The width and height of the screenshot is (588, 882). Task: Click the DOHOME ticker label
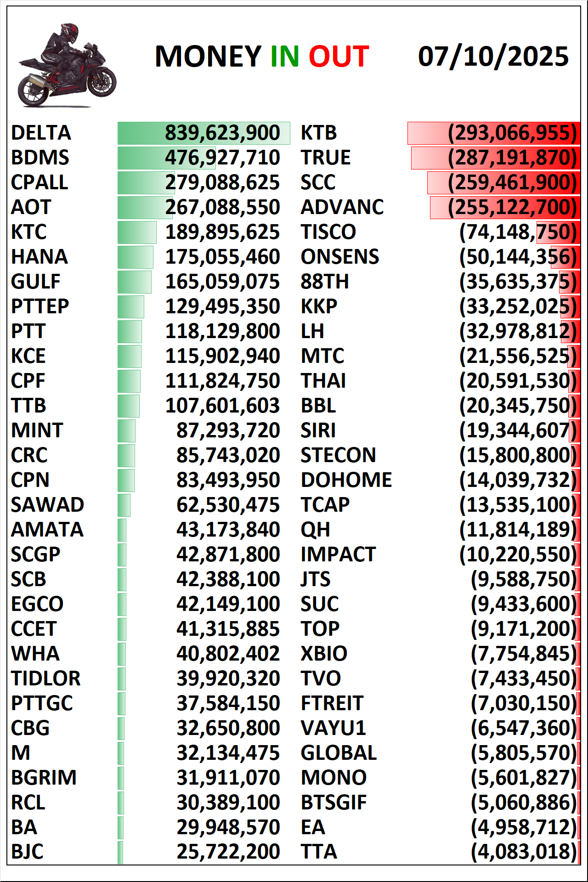(x=346, y=480)
